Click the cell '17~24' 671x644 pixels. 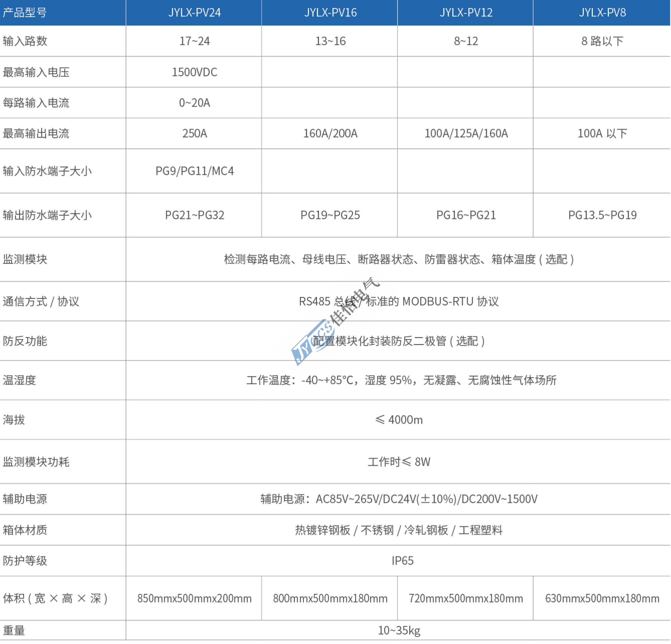(195, 41)
